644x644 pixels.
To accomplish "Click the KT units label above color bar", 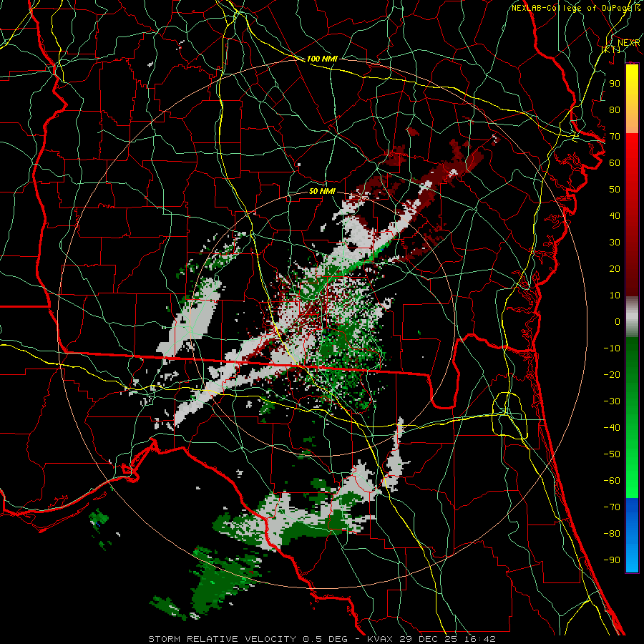I will coord(611,49).
